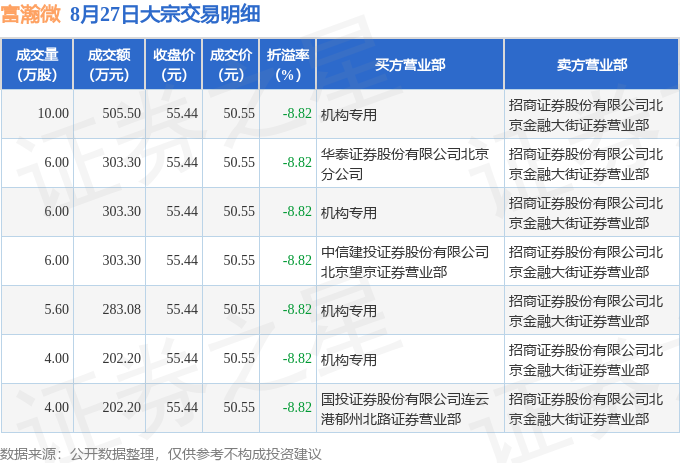Click buyer 华泰证券股份有限公司北京分公司
This screenshot has width=680, height=463.
[x=405, y=164]
